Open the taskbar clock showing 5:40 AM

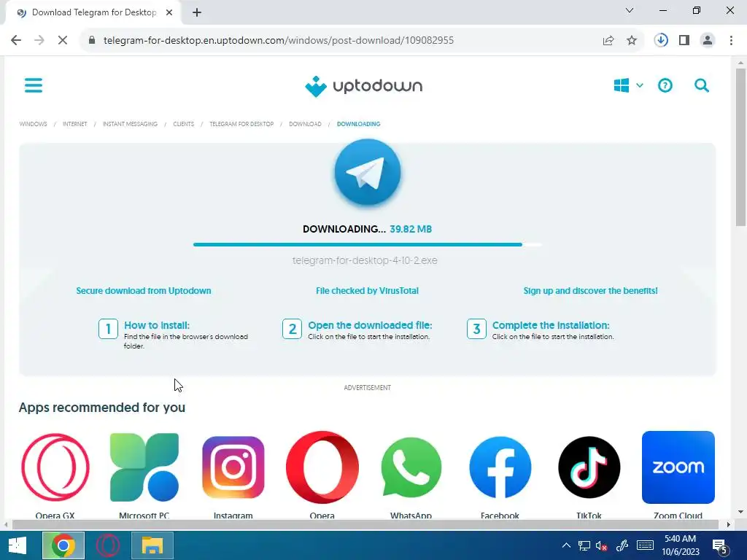(681, 545)
